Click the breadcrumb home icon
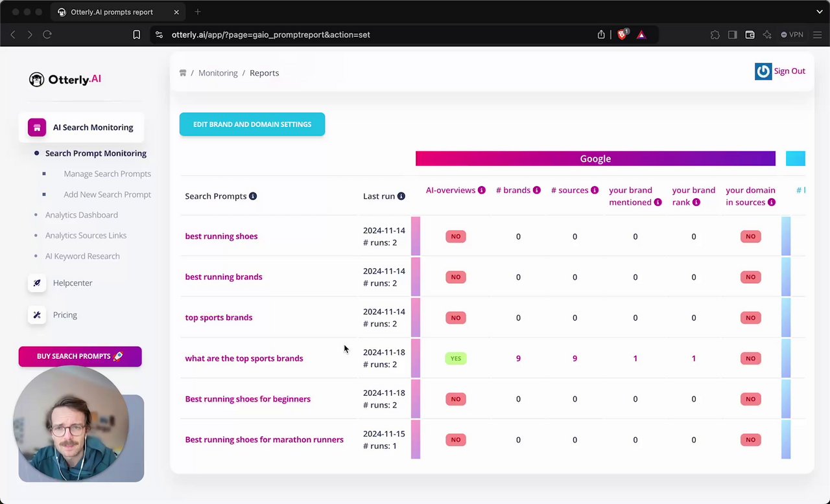830x504 pixels. pos(183,73)
